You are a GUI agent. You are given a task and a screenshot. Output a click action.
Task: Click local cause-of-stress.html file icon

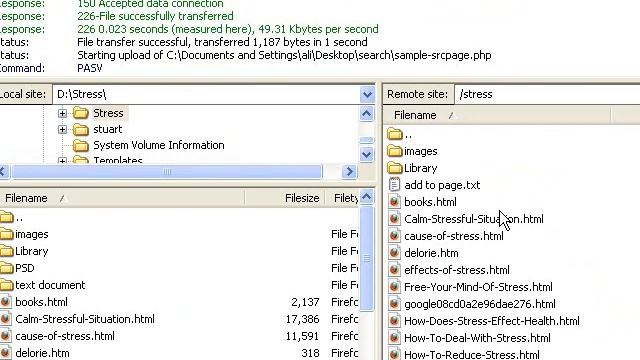[6, 336]
